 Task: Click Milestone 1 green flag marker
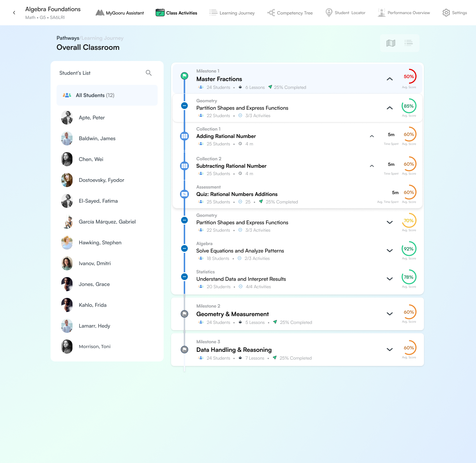(x=184, y=76)
